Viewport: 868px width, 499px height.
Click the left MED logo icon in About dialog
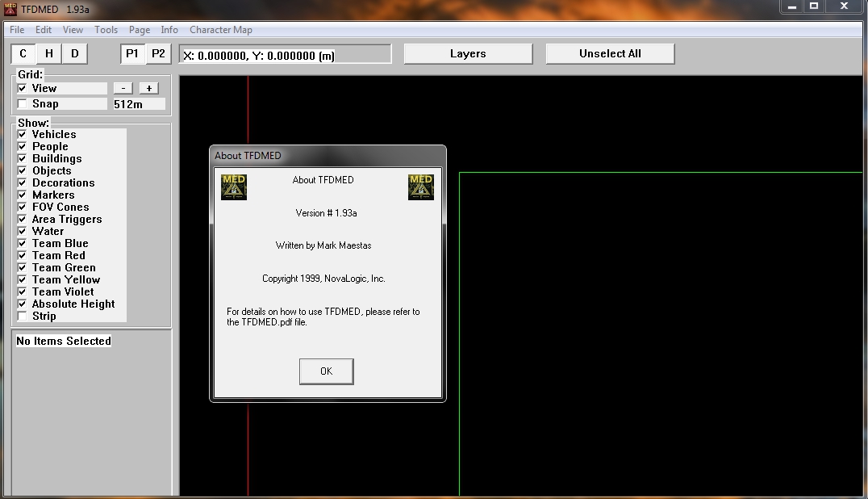tap(234, 187)
